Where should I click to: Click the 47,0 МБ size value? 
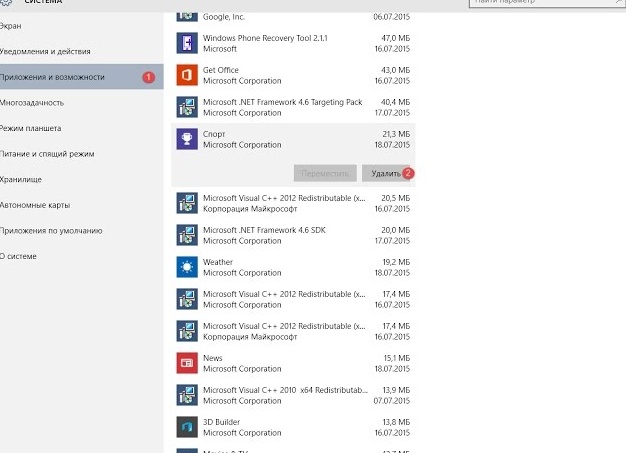396,38
